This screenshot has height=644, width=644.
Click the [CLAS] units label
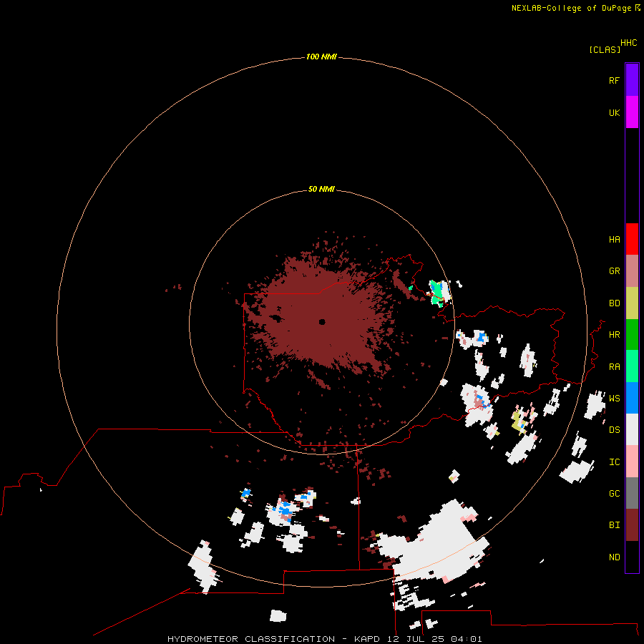coord(605,49)
